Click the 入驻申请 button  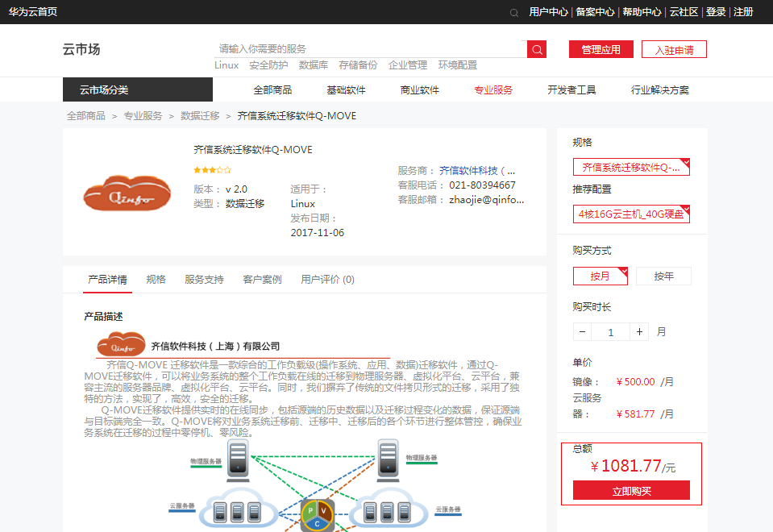(x=674, y=49)
